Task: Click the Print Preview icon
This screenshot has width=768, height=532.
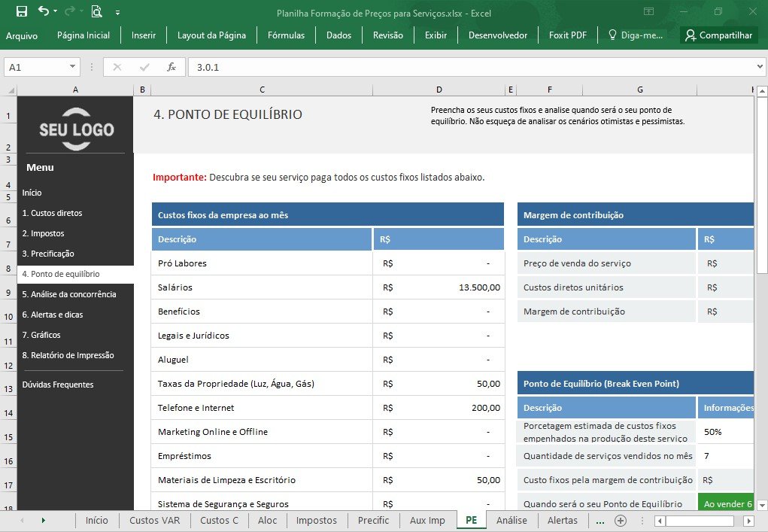Action: point(96,11)
